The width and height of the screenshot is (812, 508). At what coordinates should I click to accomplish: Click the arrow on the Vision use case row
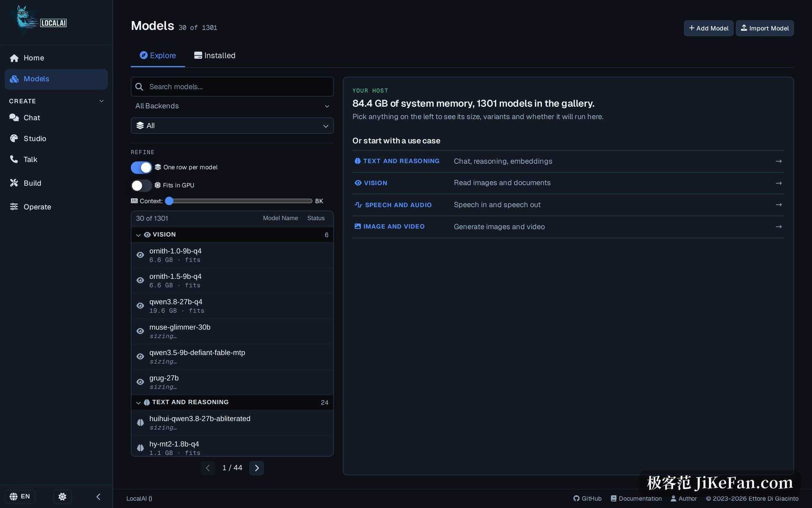779,183
